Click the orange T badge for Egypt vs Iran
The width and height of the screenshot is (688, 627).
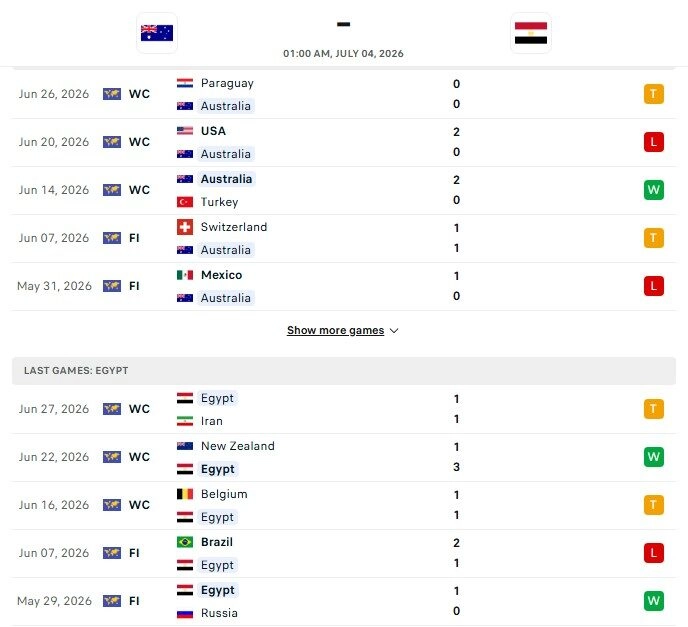[x=653, y=409]
